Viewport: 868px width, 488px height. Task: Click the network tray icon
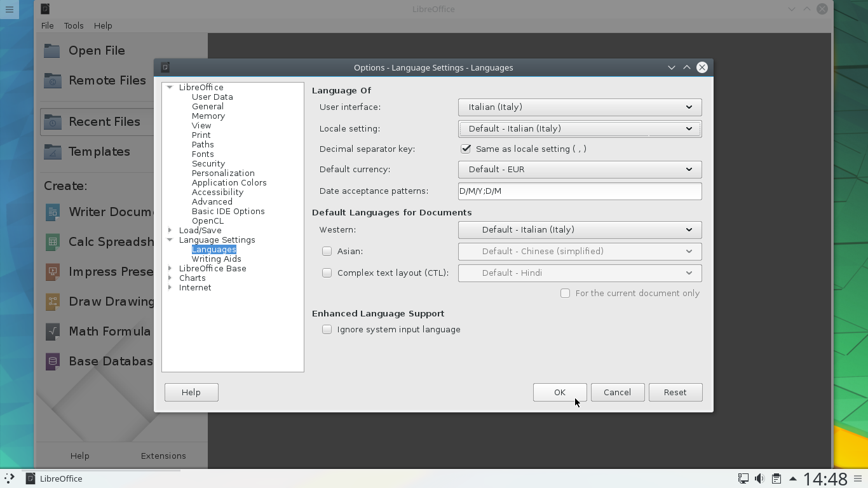(743, 478)
